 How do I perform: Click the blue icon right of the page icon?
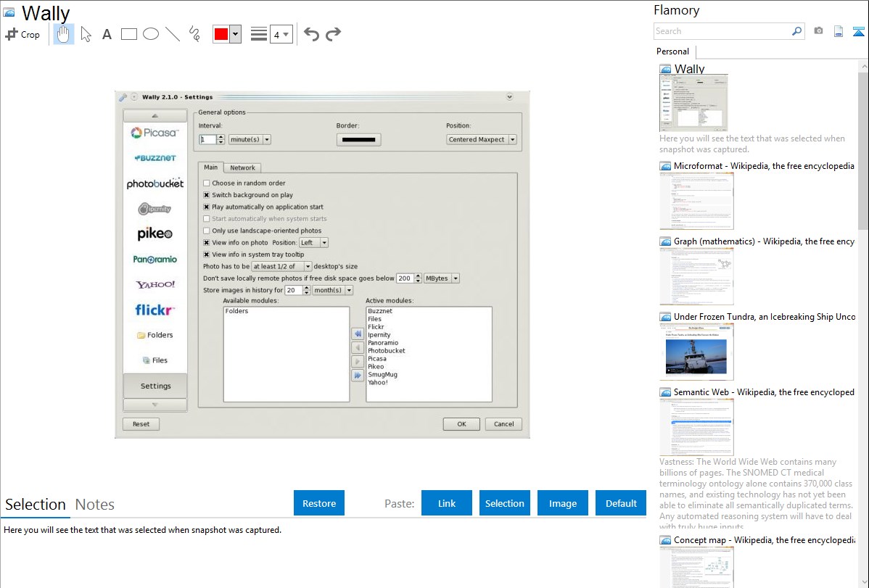pyautogui.click(x=858, y=31)
